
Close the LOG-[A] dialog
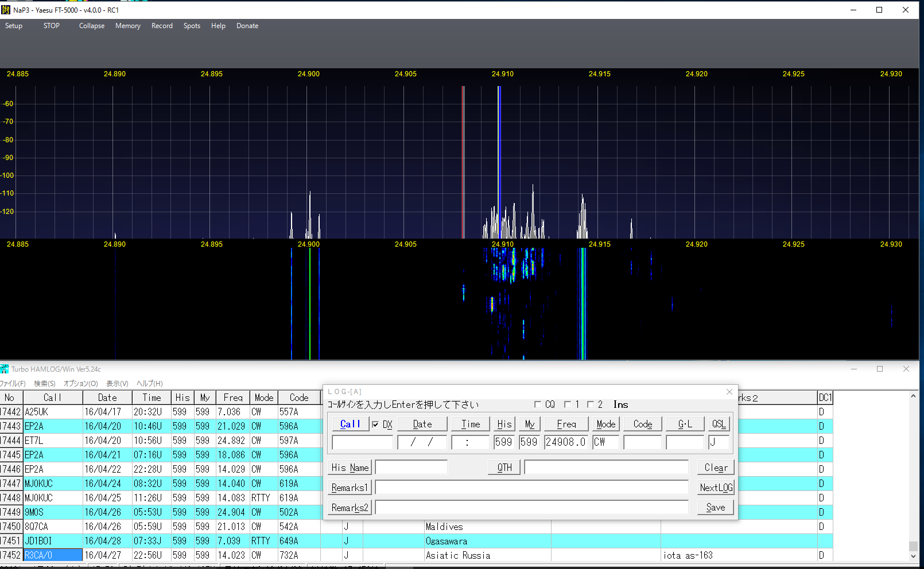coord(729,392)
